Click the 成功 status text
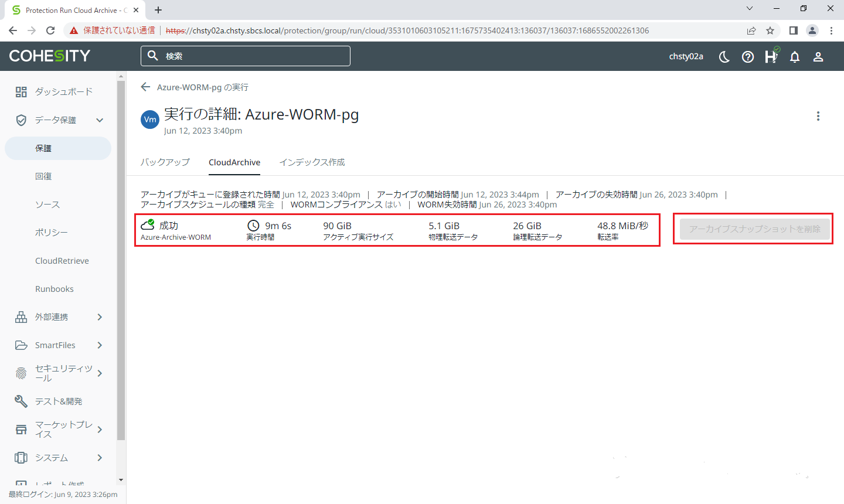 169,226
